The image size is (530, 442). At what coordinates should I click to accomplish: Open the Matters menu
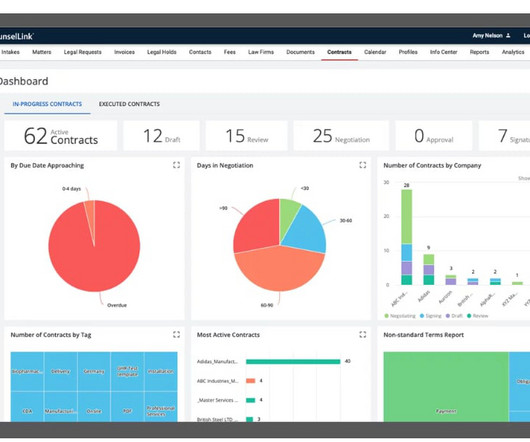(x=42, y=52)
